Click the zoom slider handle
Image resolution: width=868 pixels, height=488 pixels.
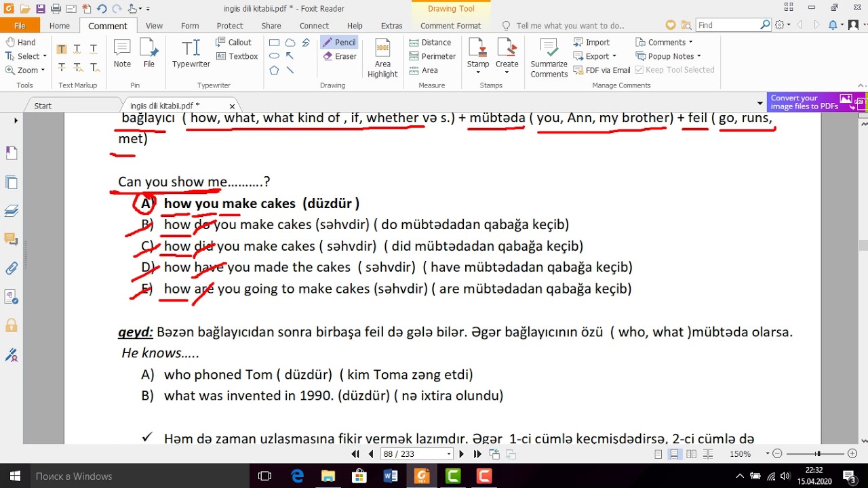[818, 454]
